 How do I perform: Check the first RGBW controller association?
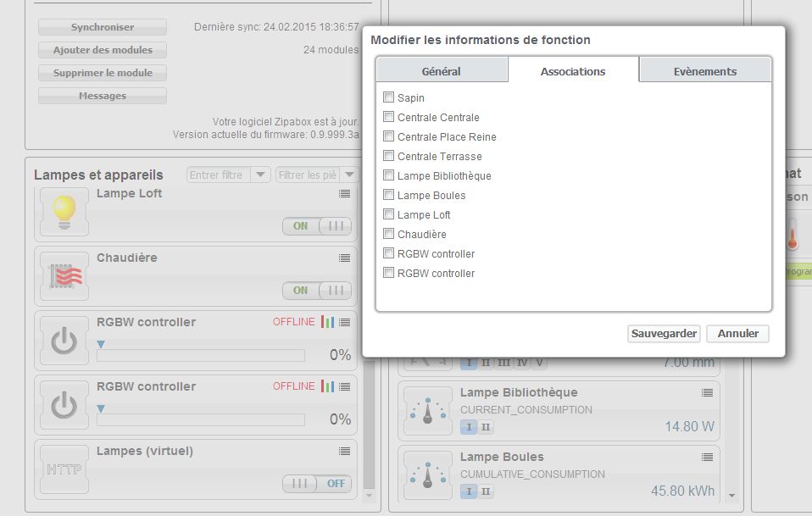click(388, 253)
